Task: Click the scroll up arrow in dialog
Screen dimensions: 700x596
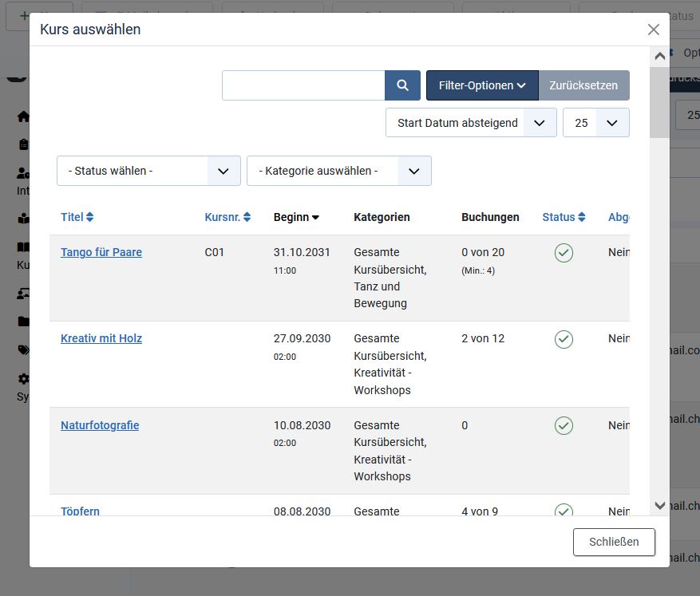Action: point(660,56)
